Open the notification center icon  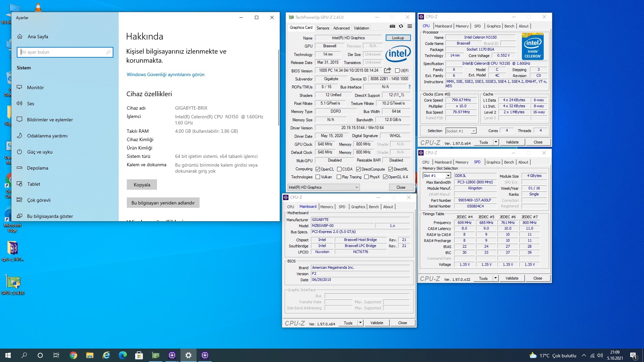click(x=633, y=356)
